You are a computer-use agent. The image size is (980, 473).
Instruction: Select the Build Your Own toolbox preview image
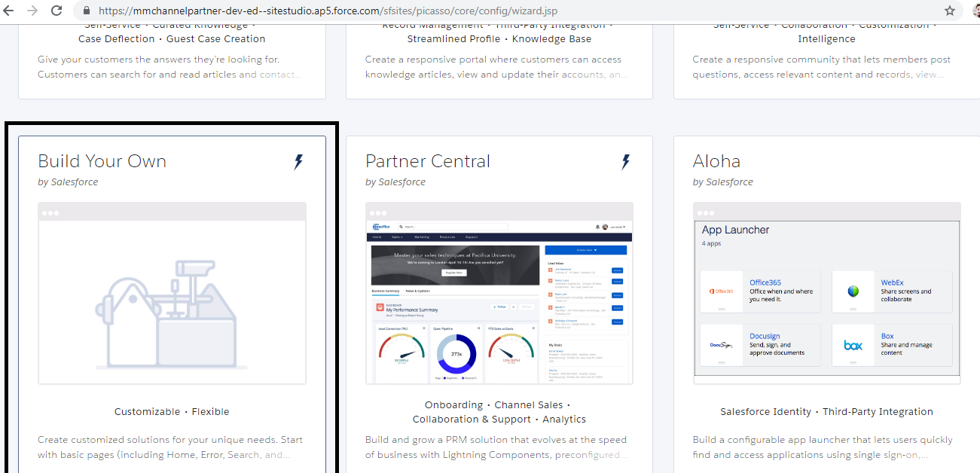tap(172, 293)
